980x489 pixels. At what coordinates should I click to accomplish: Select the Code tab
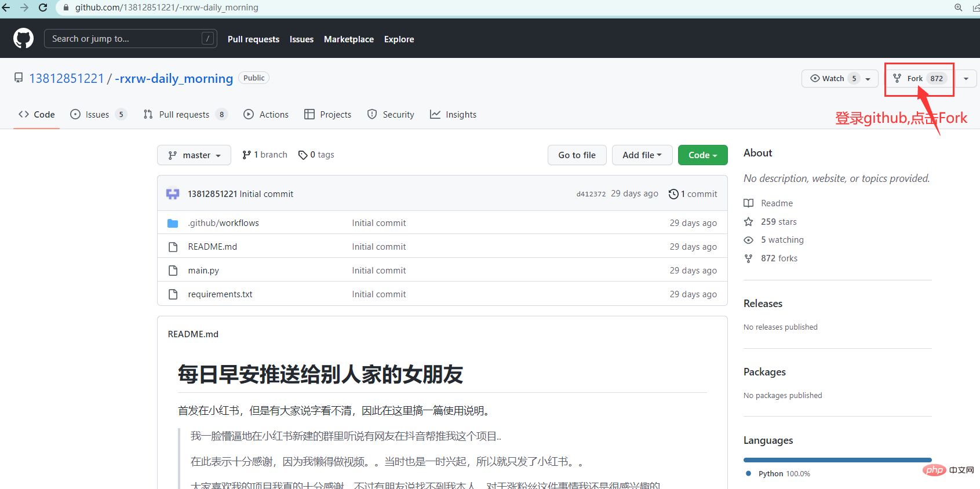point(37,114)
